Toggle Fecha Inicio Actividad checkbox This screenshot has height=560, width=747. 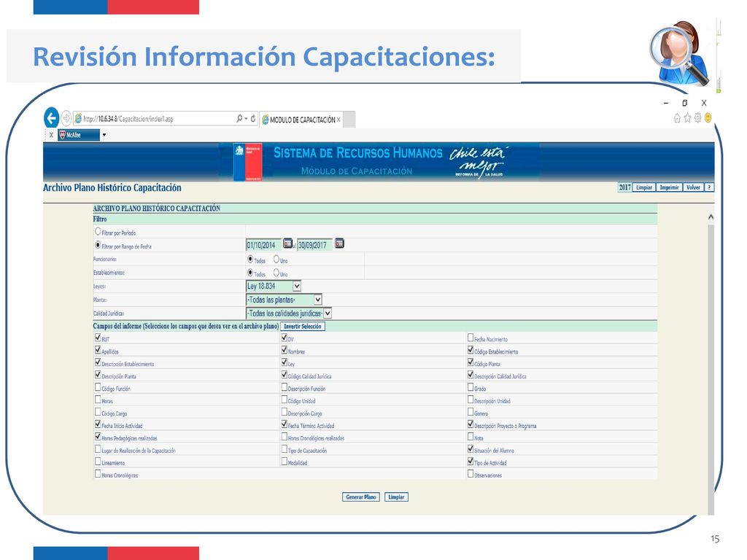(98, 424)
